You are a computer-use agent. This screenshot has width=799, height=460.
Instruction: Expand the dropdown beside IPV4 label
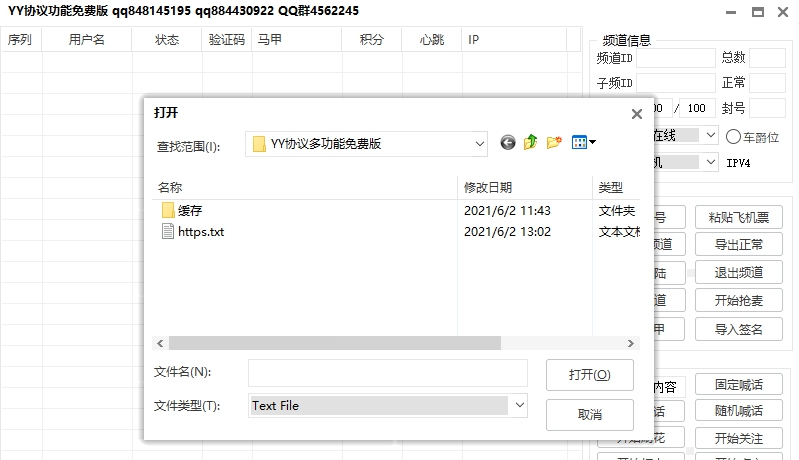(x=711, y=163)
